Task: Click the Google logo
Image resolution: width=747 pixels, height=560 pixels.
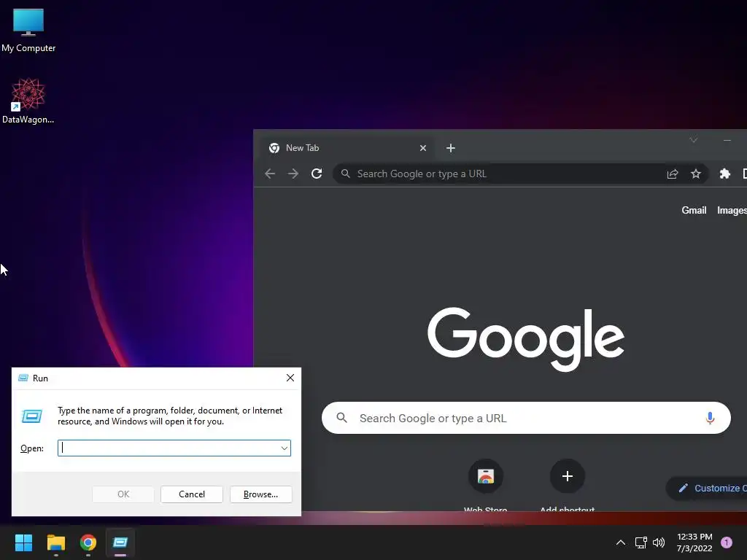Action: 526,339
